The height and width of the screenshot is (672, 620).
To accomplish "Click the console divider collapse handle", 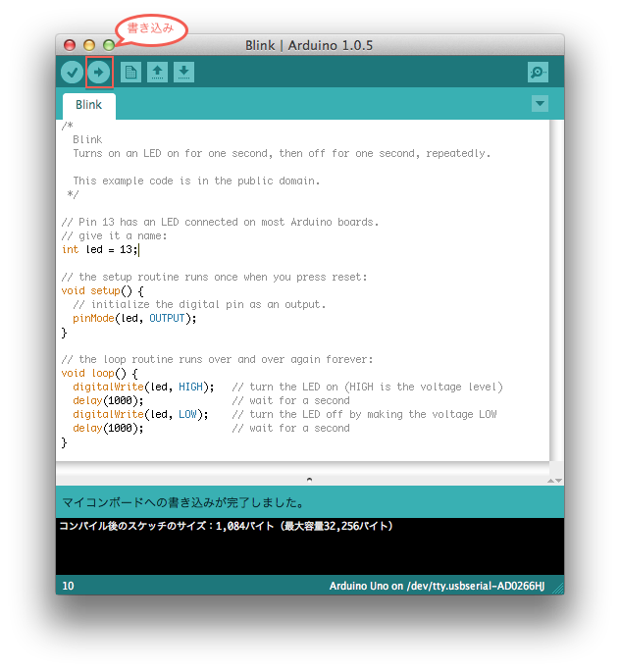I will (310, 480).
